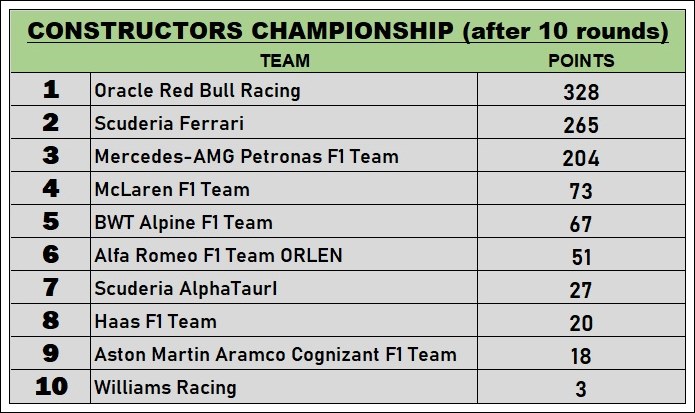This screenshot has height=413, width=695.
Task: Click Mercedes-AMG Petronas F1 Team cell
Action: point(246,157)
